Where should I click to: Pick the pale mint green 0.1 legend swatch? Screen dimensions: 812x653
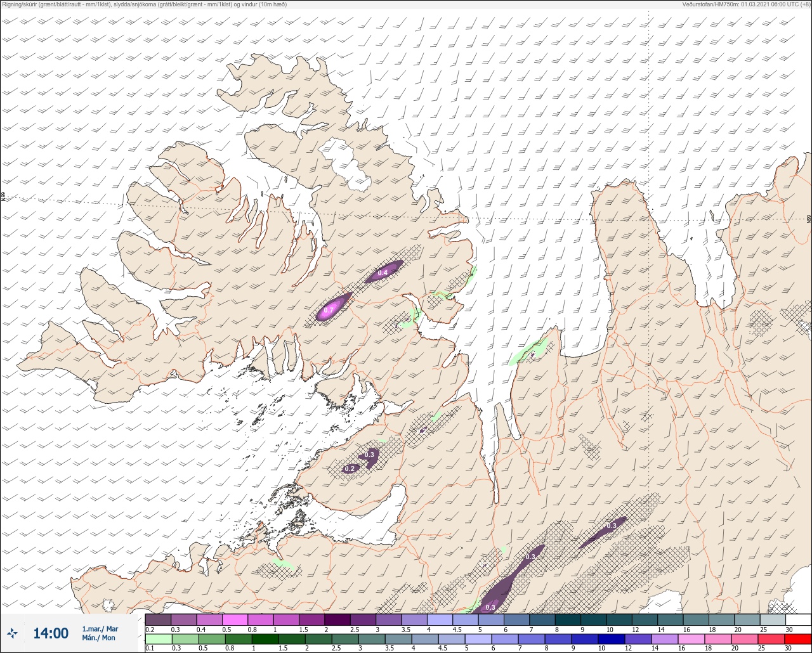(x=158, y=638)
